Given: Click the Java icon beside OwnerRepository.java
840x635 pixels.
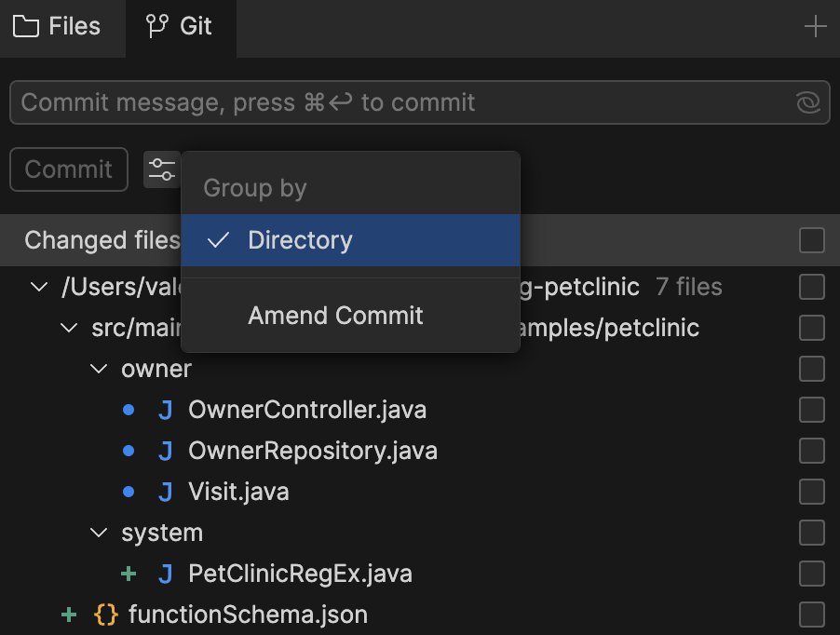Looking at the screenshot, I should pyautogui.click(x=165, y=451).
